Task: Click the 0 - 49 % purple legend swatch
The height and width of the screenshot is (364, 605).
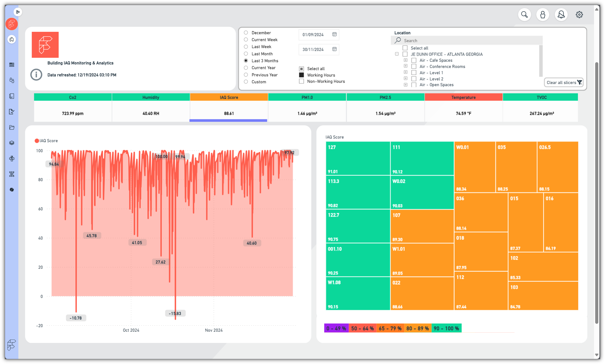Action: 336,328
